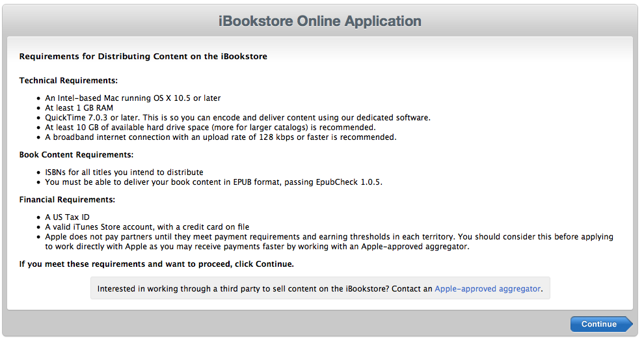Click the Continue button
The width and height of the screenshot is (644, 341).
coord(599,324)
